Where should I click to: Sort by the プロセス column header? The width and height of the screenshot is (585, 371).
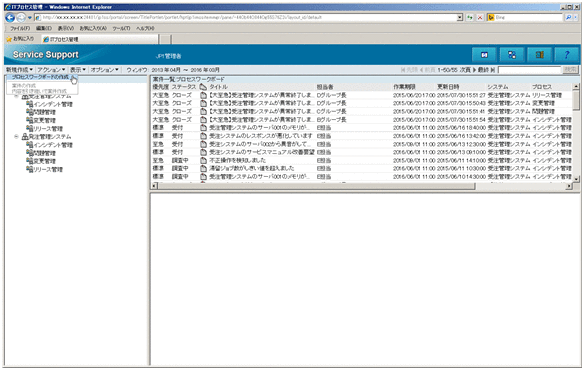click(542, 87)
